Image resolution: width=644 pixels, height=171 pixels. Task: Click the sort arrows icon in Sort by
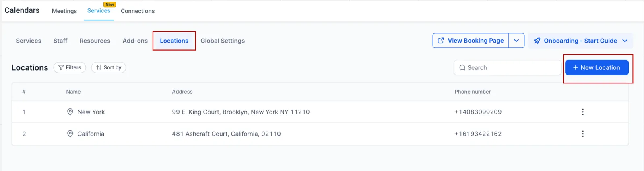point(99,68)
